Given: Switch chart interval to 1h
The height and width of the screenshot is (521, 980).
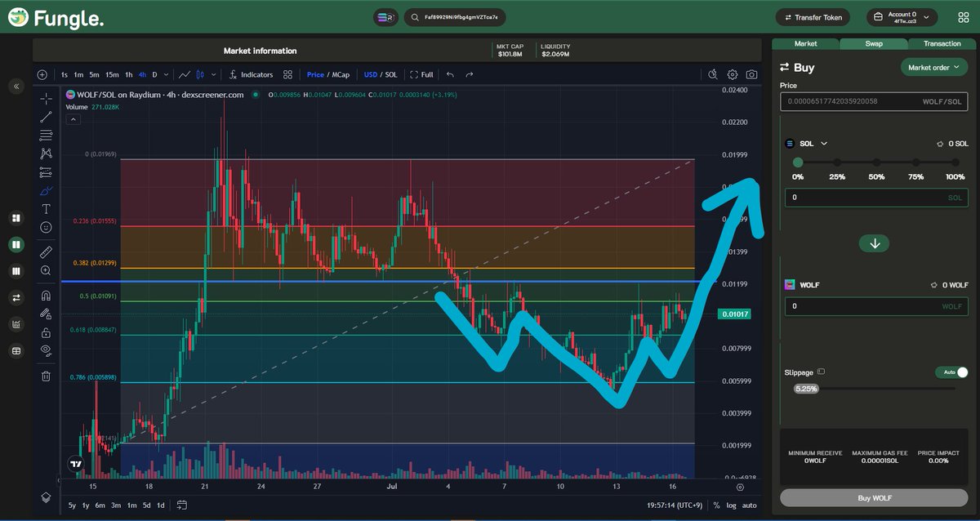Looking at the screenshot, I should tap(129, 74).
